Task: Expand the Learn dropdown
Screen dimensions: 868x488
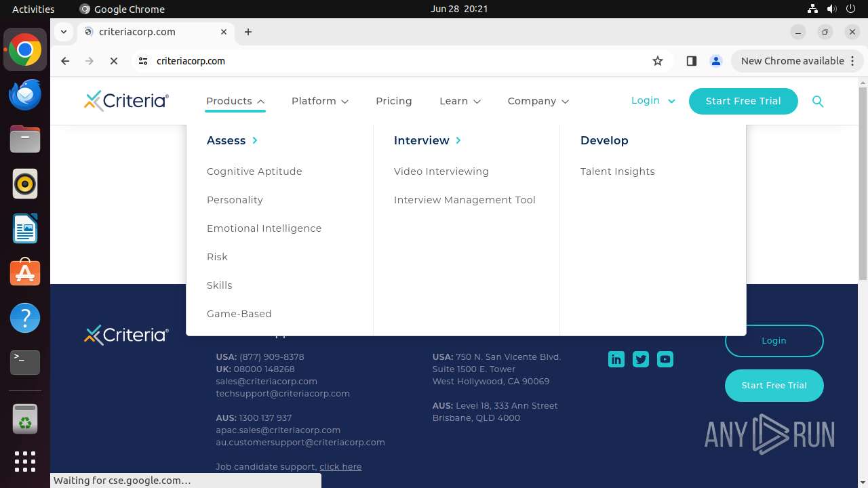Action: point(460,101)
